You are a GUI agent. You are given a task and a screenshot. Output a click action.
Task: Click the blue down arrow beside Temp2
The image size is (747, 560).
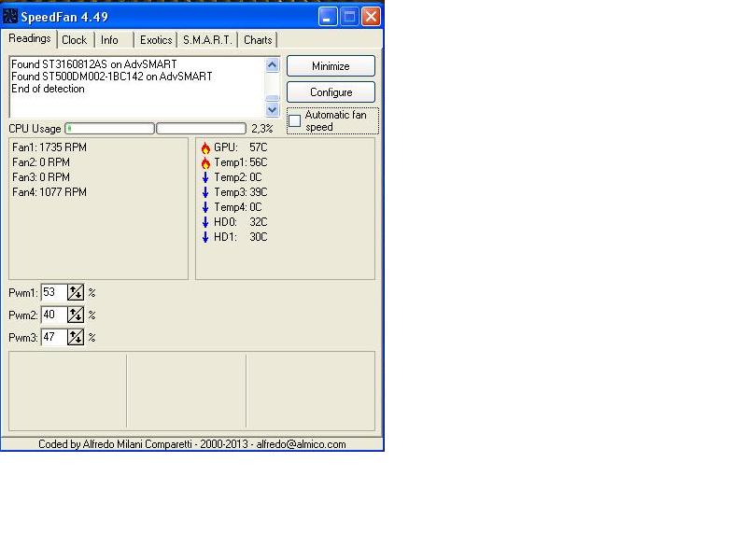pos(205,177)
